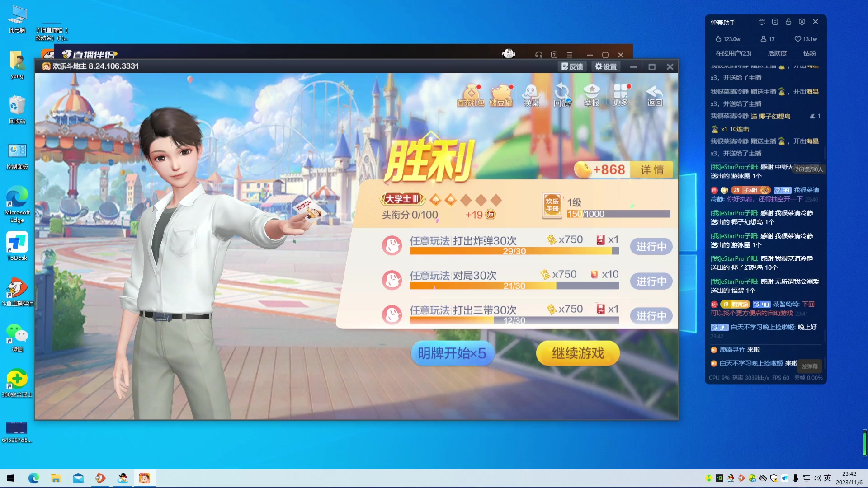Click the 17 viewers counter
The width and height of the screenshot is (868, 488).
tap(767, 39)
